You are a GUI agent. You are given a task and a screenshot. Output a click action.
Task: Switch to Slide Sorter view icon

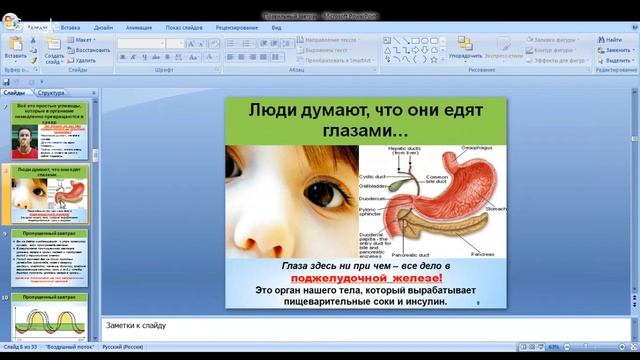click(x=532, y=347)
